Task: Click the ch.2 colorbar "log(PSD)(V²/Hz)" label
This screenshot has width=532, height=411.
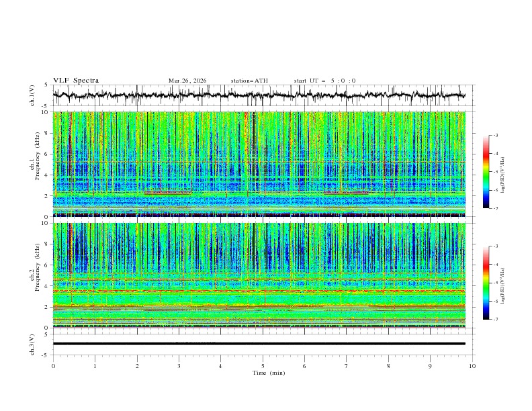Action: pos(502,285)
